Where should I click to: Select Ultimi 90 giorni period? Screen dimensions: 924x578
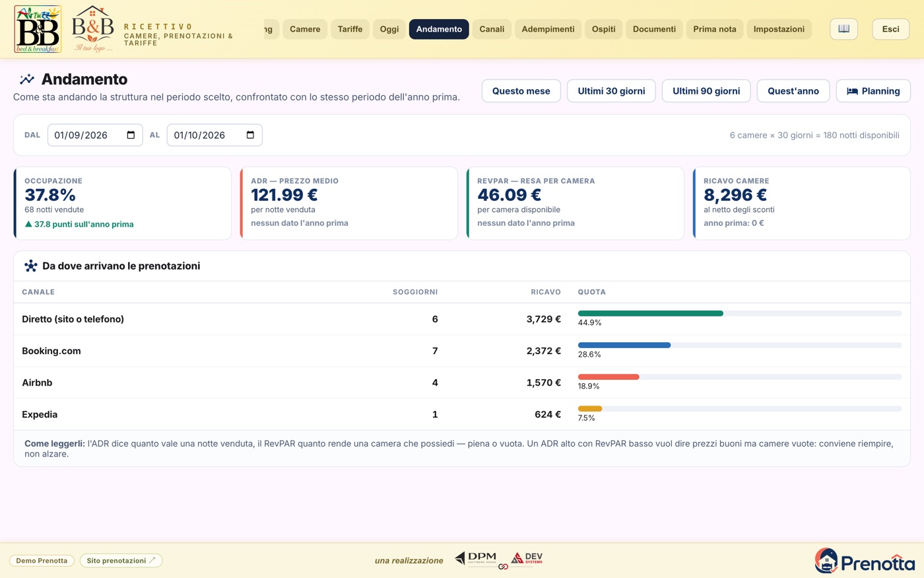pos(706,91)
